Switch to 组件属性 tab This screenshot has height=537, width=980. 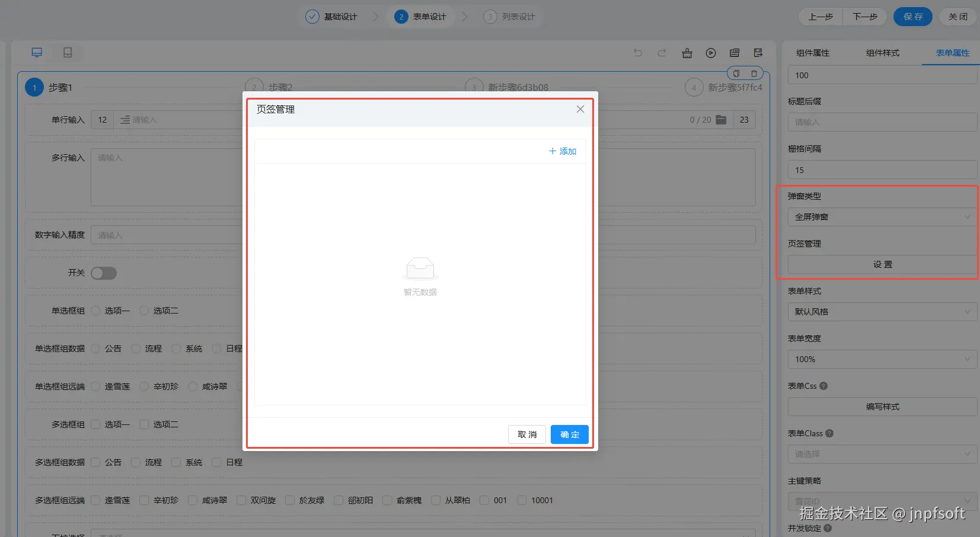[813, 53]
